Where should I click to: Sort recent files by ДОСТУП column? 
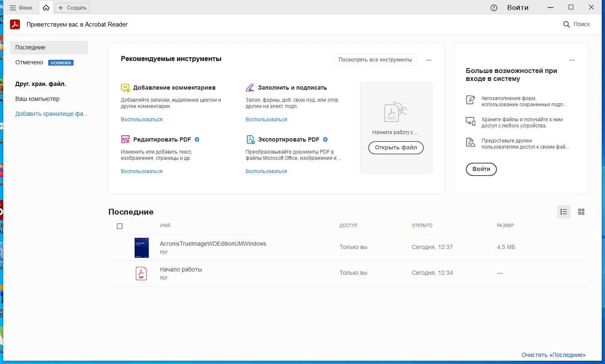pos(348,225)
